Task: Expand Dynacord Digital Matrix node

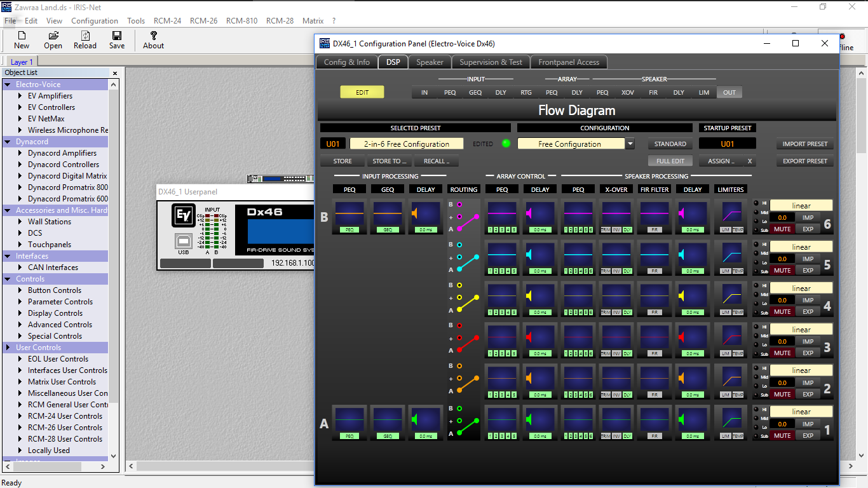Action: click(20, 176)
